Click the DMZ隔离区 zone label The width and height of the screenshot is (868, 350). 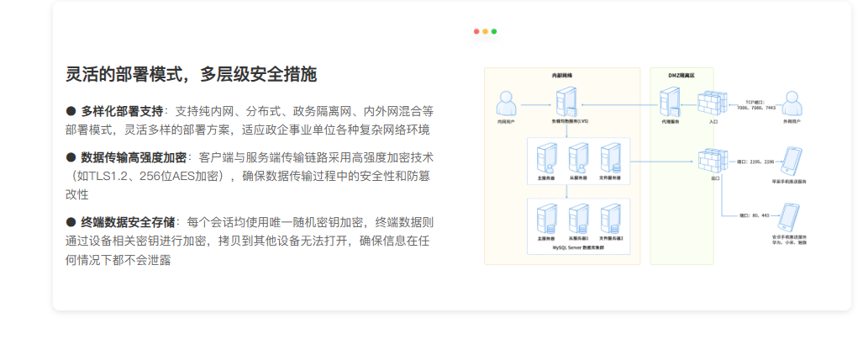(x=681, y=74)
